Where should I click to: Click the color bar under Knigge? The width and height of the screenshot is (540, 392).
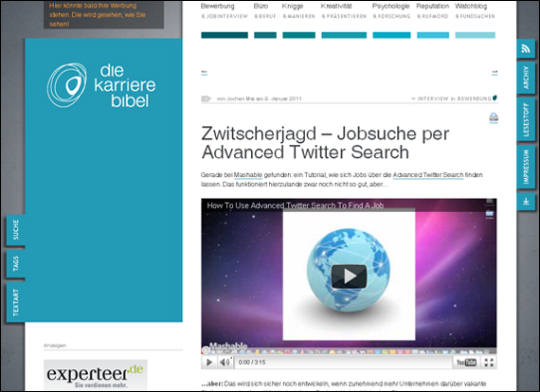click(x=299, y=35)
